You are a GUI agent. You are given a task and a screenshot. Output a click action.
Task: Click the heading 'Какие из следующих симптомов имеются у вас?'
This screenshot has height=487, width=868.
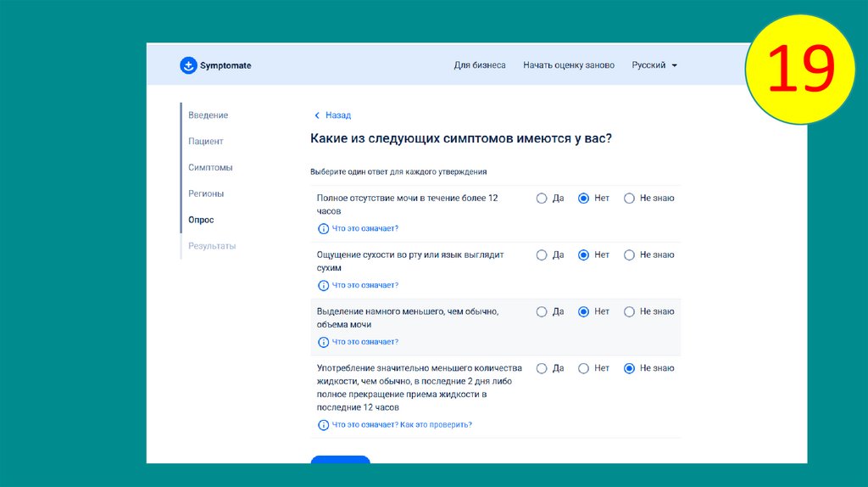[x=461, y=138]
